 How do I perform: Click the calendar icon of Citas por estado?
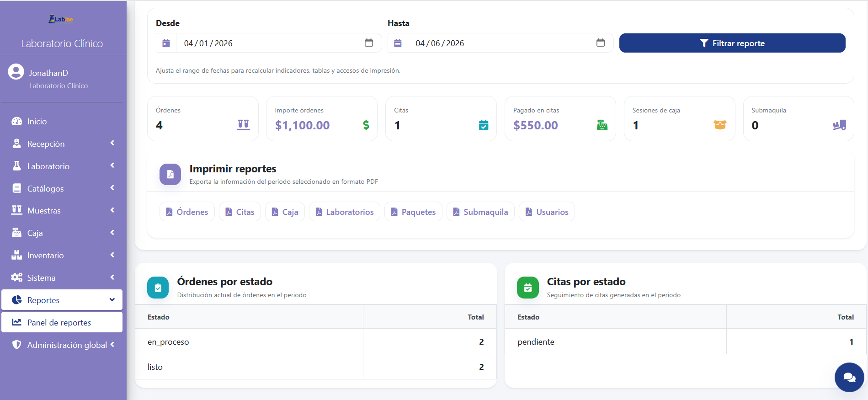pos(528,288)
